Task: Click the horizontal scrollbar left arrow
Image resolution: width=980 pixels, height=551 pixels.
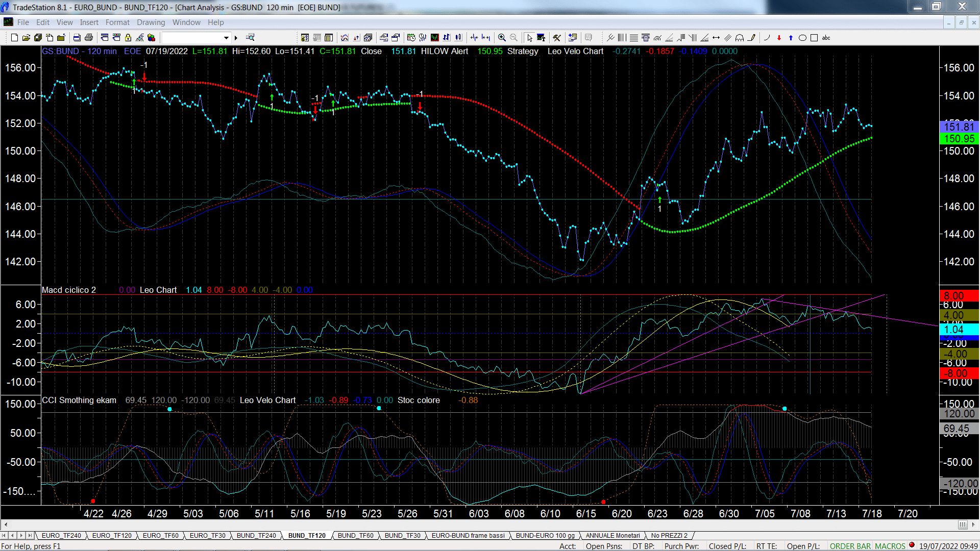Action: click(x=5, y=524)
